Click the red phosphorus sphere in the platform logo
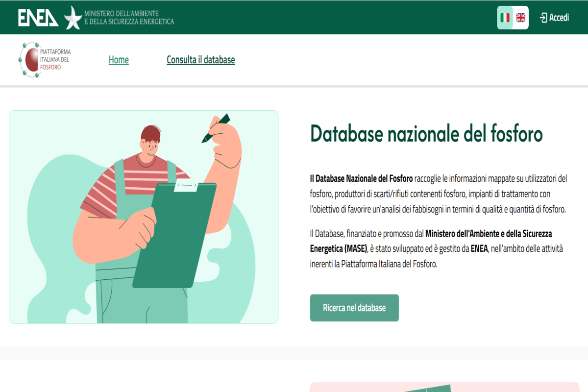Screen dimensions: 588x392 (31, 60)
